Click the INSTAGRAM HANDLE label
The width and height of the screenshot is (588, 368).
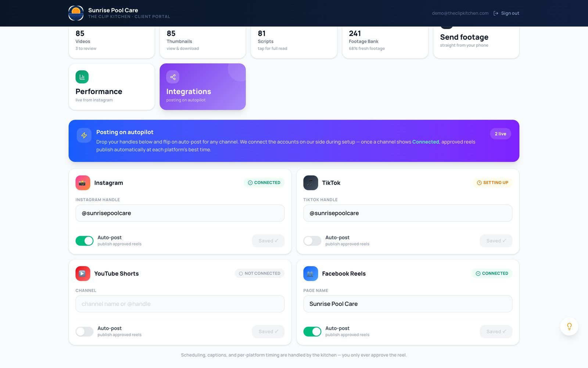(x=98, y=200)
